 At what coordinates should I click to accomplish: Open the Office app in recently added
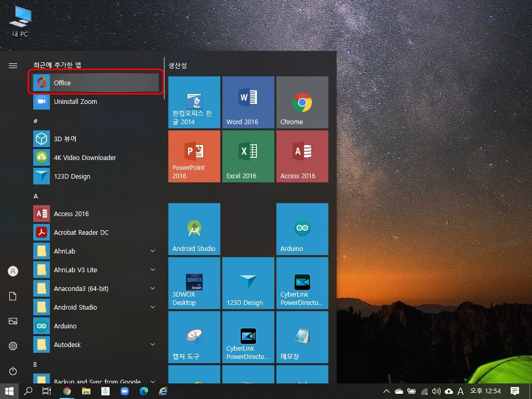click(96, 83)
